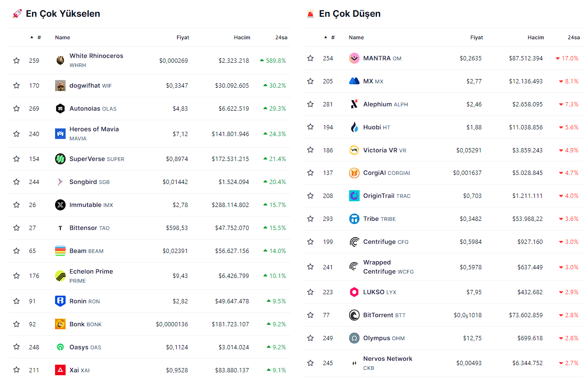Sort gainers by 24sa column header

click(x=281, y=37)
